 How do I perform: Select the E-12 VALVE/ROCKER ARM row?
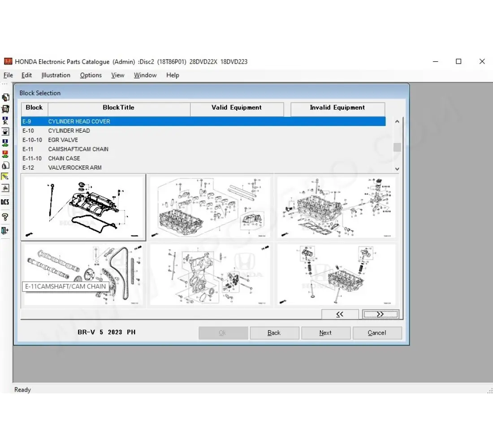pyautogui.click(x=203, y=168)
